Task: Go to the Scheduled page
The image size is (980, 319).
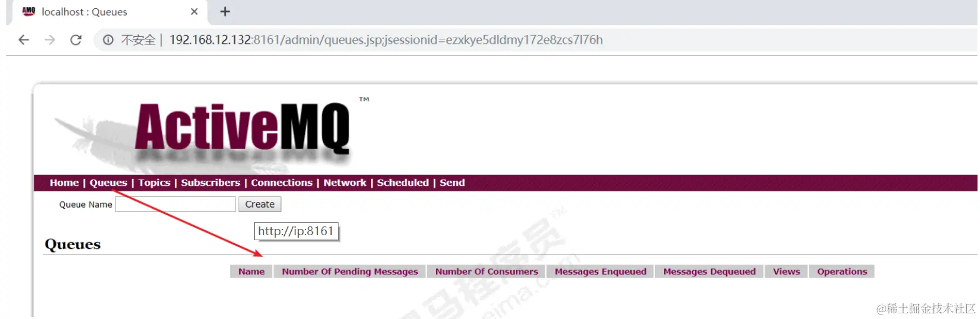Action: pos(403,183)
